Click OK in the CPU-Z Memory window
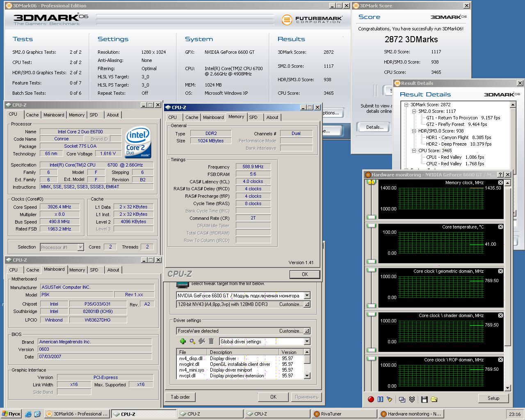 click(305, 274)
